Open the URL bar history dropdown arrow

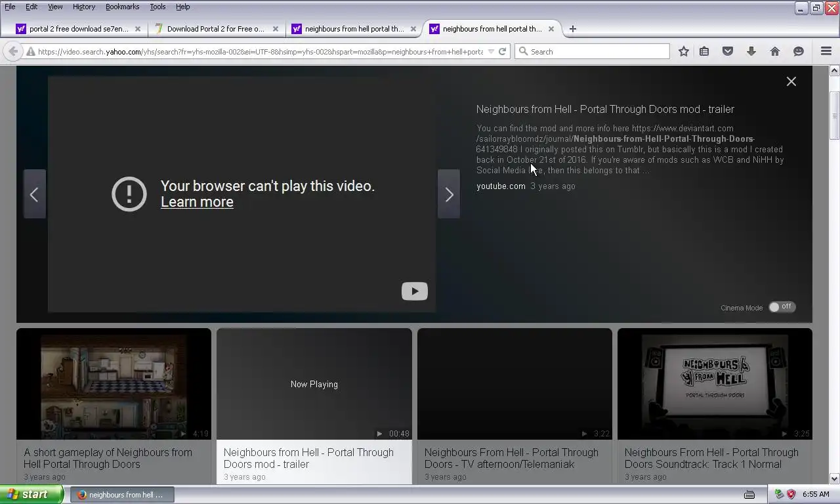(491, 51)
